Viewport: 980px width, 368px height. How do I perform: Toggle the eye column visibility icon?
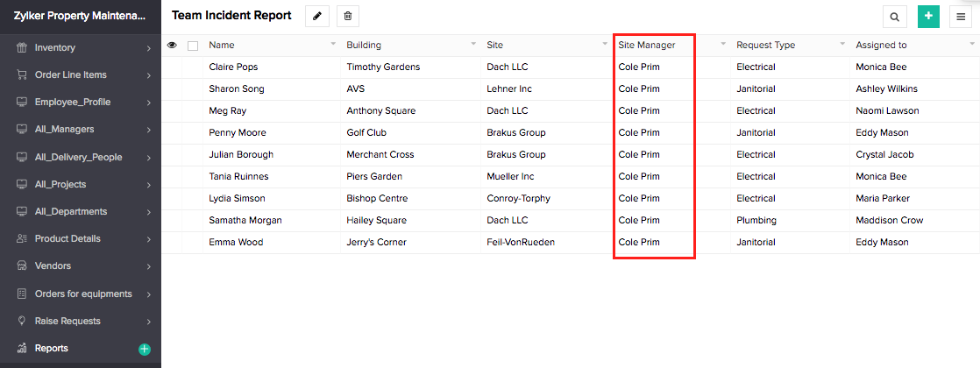tap(172, 46)
